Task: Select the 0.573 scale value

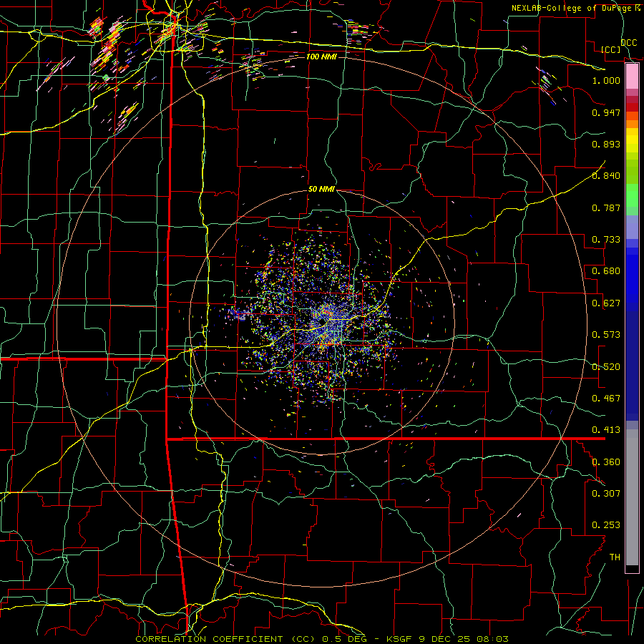Action: click(x=606, y=334)
